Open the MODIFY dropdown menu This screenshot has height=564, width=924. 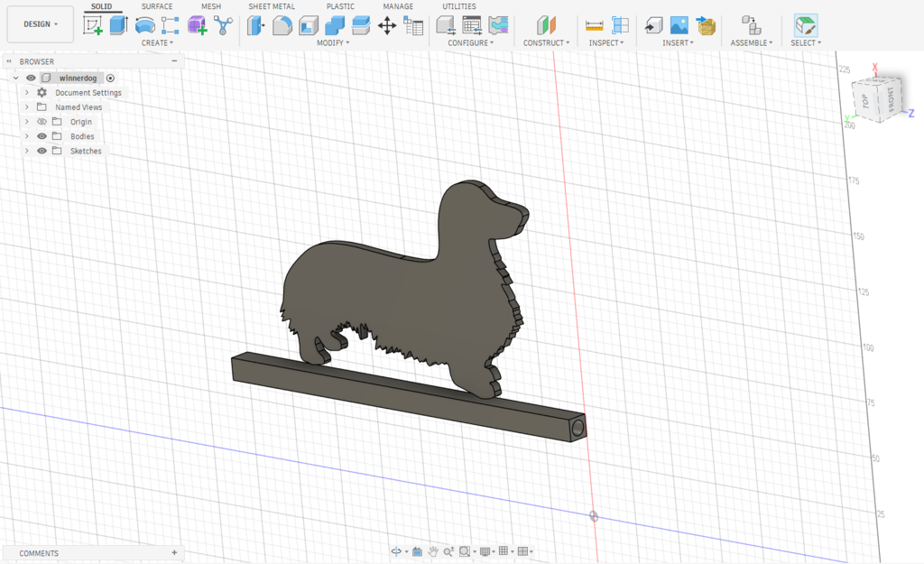333,43
